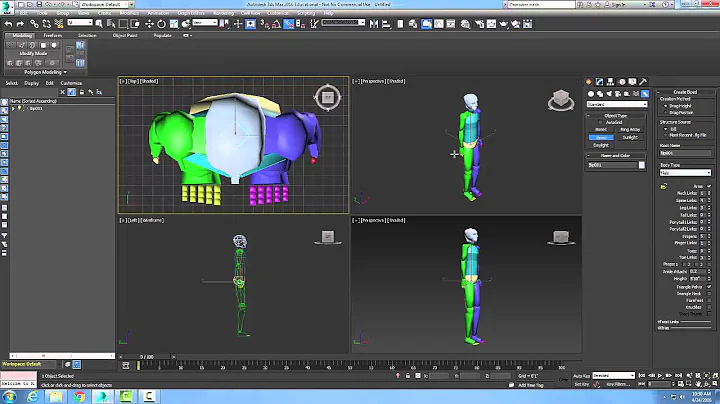Viewport: 720px width, 404px height.
Task: Select the Most Recent .fig File option
Action: coord(666,135)
